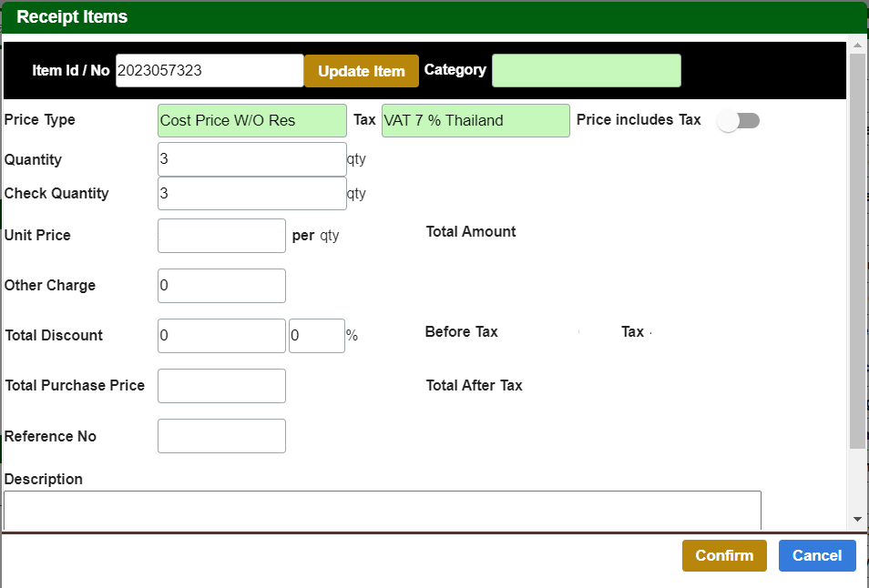Click the discount percentage field

click(316, 335)
